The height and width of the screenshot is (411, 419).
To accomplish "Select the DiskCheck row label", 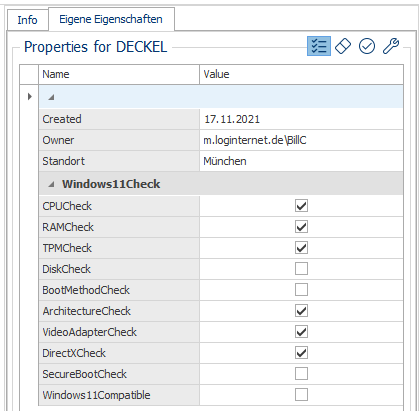I will tap(119, 269).
